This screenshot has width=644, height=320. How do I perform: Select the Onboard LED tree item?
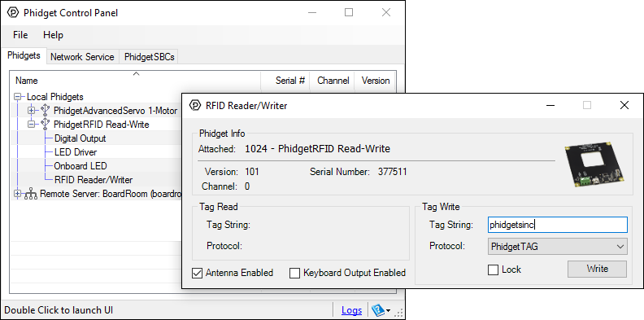[x=80, y=166]
